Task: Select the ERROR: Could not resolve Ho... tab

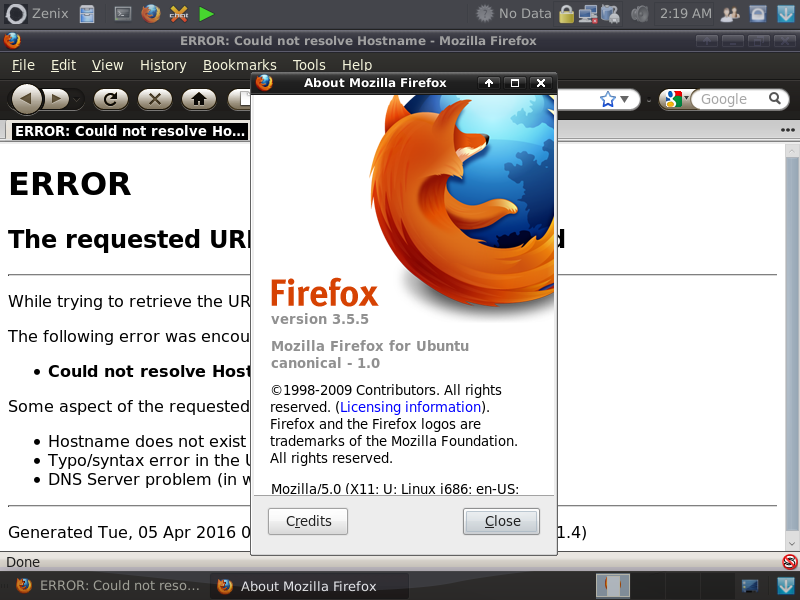Action: click(x=130, y=131)
